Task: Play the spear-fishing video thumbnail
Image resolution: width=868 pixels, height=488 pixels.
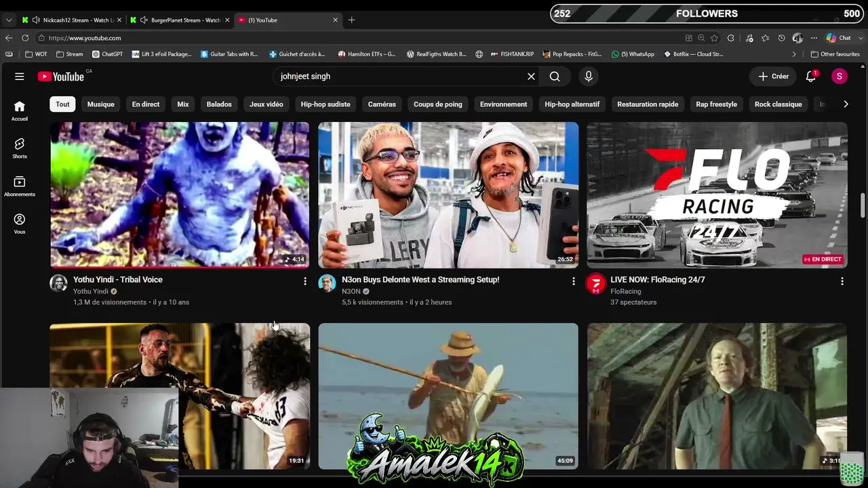Action: tap(448, 396)
